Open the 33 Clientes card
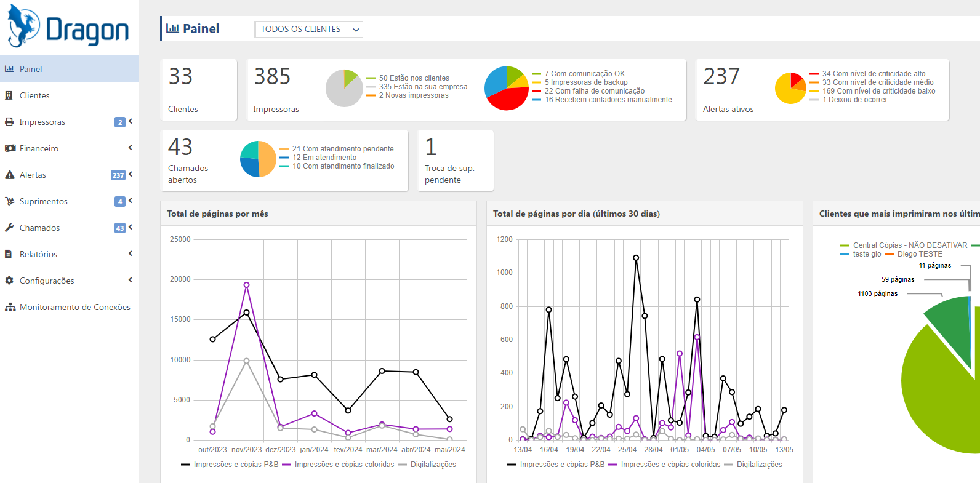Viewport: 980px width, 483px height. tap(199, 90)
